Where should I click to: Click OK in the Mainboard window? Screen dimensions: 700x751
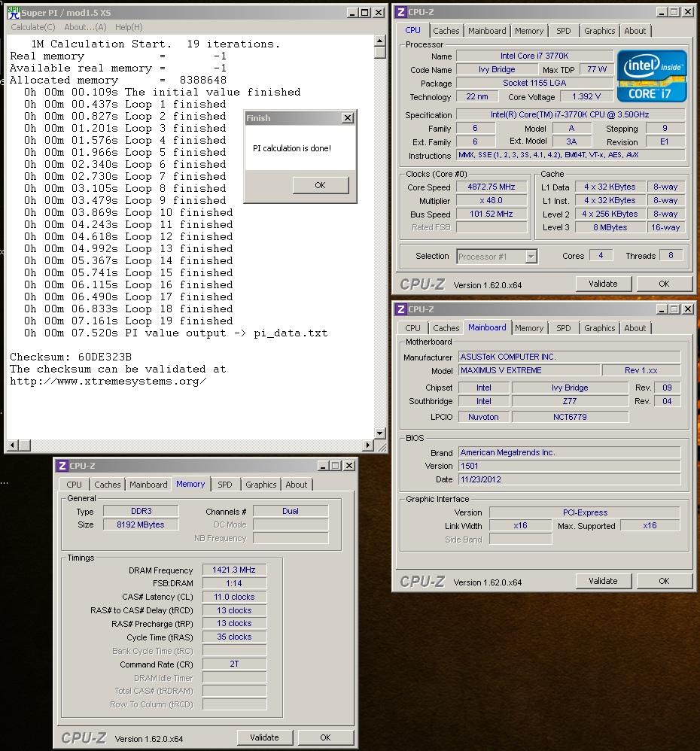pos(664,581)
